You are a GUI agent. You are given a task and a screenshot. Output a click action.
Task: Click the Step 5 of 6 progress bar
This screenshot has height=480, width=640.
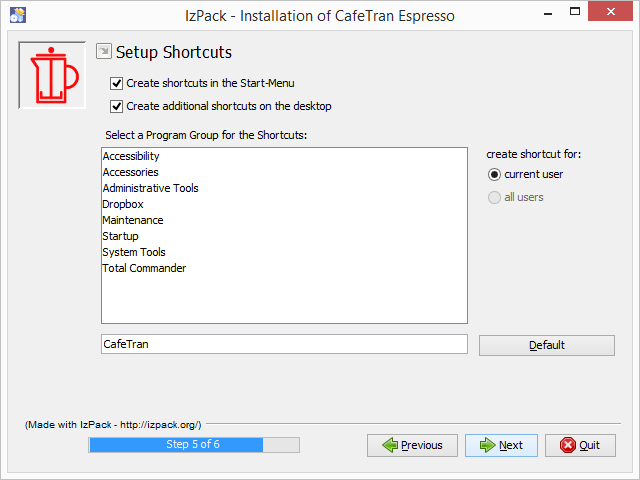[194, 445]
